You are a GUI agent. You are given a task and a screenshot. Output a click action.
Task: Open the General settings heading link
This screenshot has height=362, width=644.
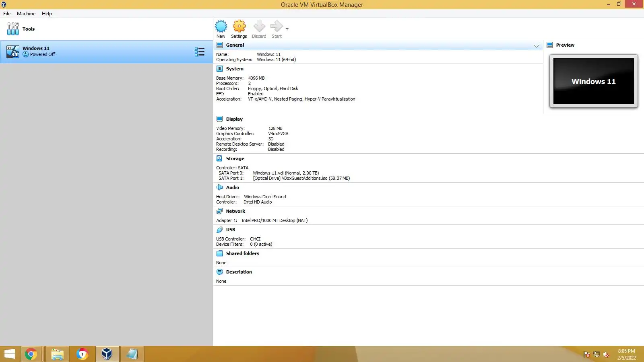235,45
